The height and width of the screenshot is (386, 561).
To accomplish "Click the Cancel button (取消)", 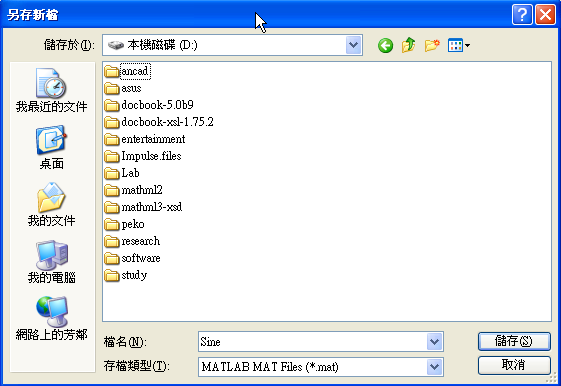I will (x=514, y=365).
